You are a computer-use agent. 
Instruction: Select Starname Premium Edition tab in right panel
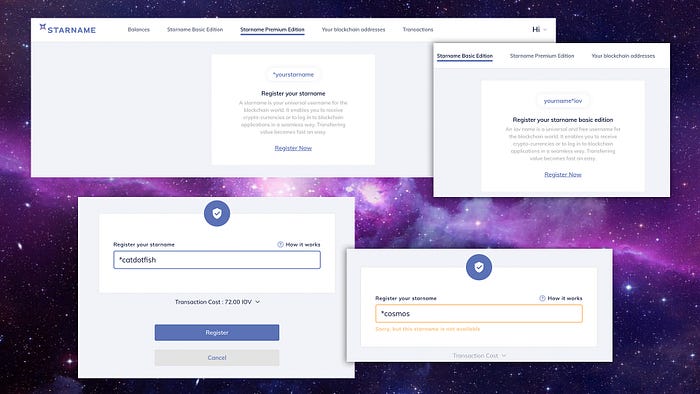point(542,56)
